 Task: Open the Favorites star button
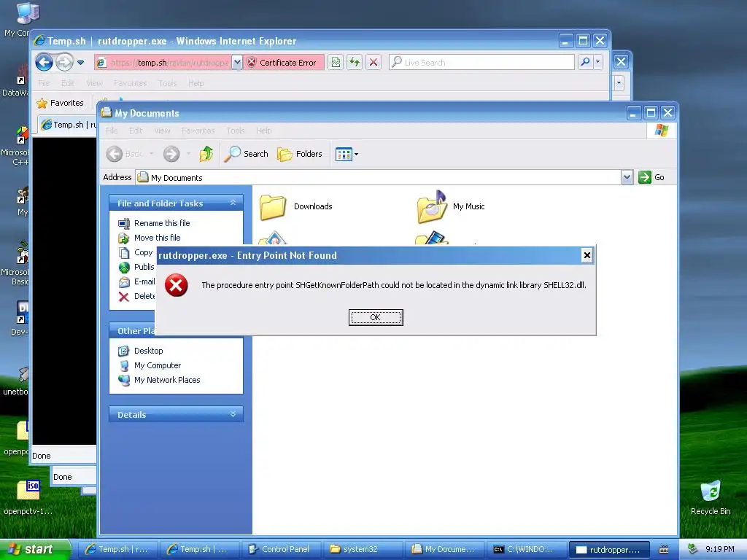tap(61, 103)
